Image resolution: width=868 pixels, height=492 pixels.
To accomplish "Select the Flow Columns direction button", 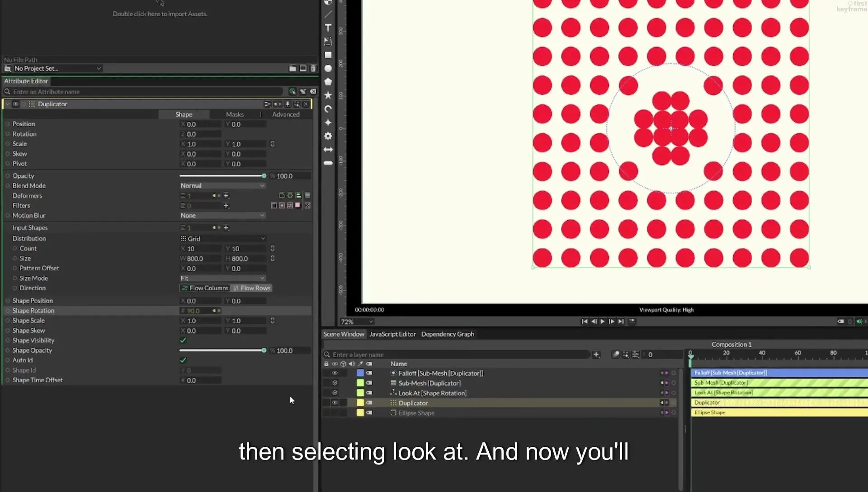I will [205, 289].
